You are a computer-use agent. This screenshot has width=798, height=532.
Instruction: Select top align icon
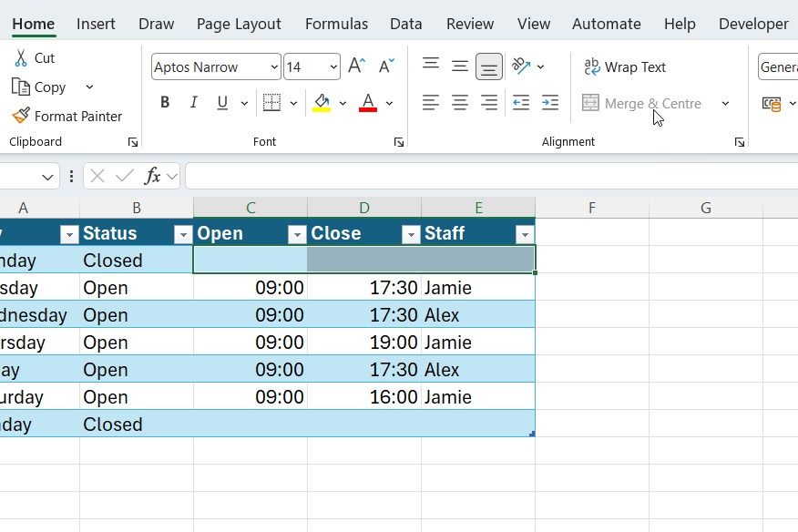point(431,64)
